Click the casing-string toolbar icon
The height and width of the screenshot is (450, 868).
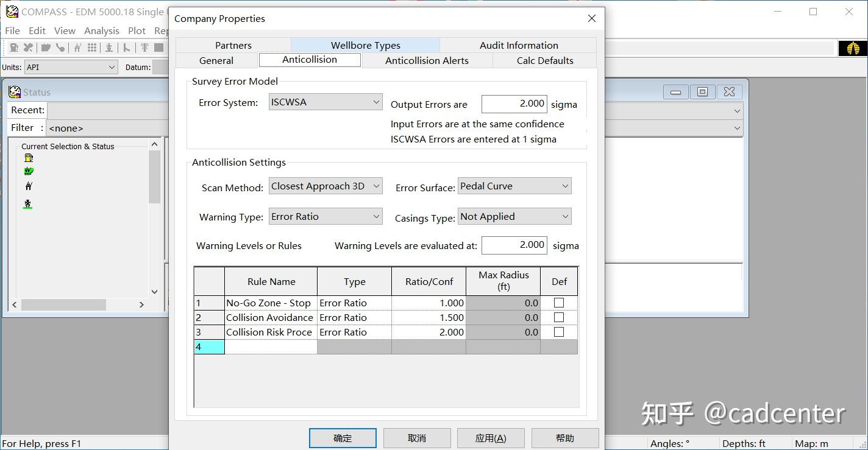[144, 47]
